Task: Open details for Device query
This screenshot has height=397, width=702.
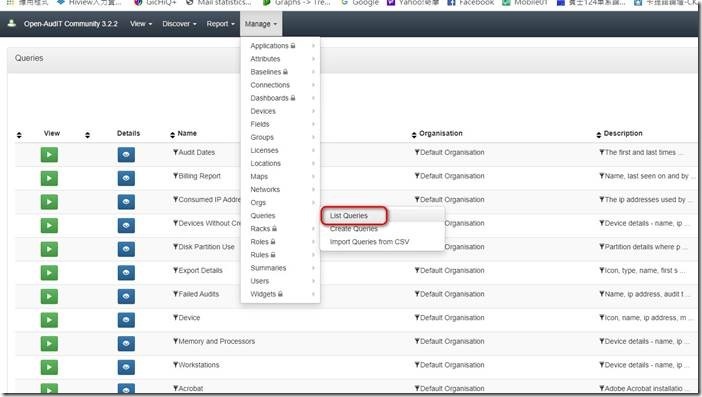Action: pyautogui.click(x=126, y=320)
